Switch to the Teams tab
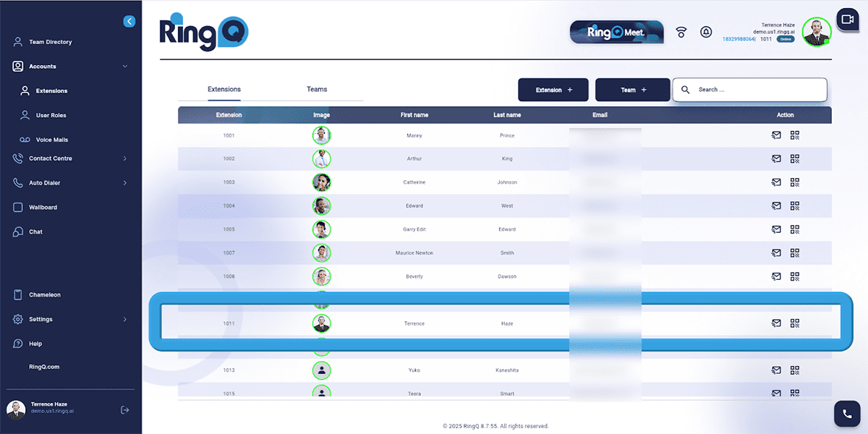 click(317, 90)
